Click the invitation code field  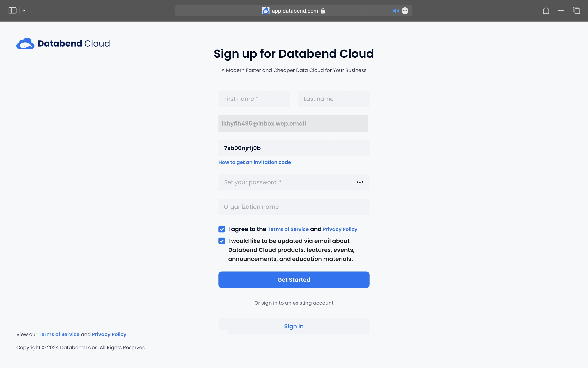pos(294,148)
